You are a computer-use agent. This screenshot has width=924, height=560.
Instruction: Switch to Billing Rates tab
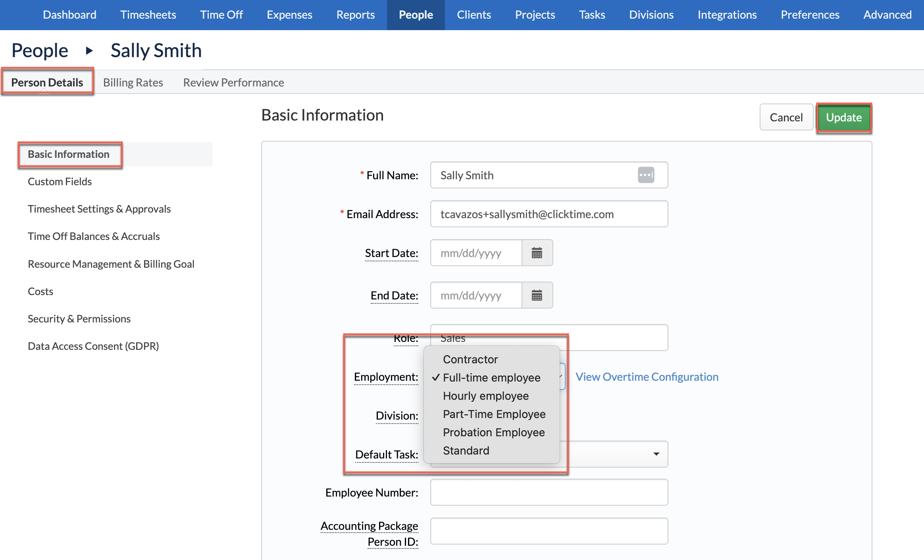point(133,82)
